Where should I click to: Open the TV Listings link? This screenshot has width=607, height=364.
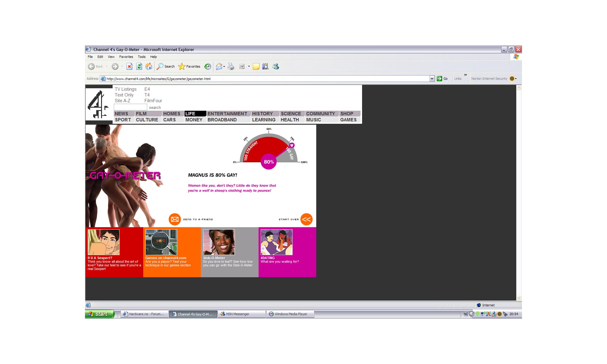pyautogui.click(x=125, y=89)
